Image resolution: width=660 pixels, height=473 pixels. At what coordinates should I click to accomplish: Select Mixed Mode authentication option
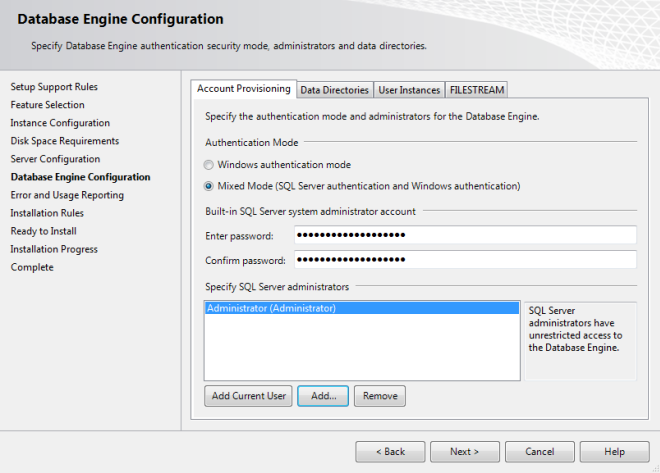[x=209, y=185]
